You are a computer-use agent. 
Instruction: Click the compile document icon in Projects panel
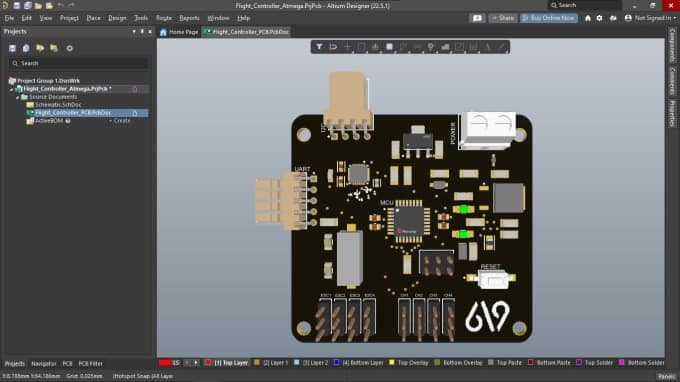(x=26, y=48)
